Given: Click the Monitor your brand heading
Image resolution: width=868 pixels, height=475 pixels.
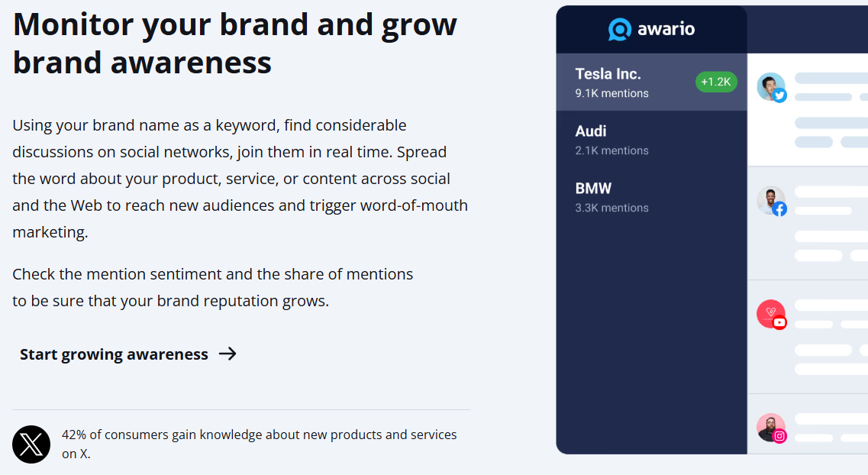Looking at the screenshot, I should point(234,44).
